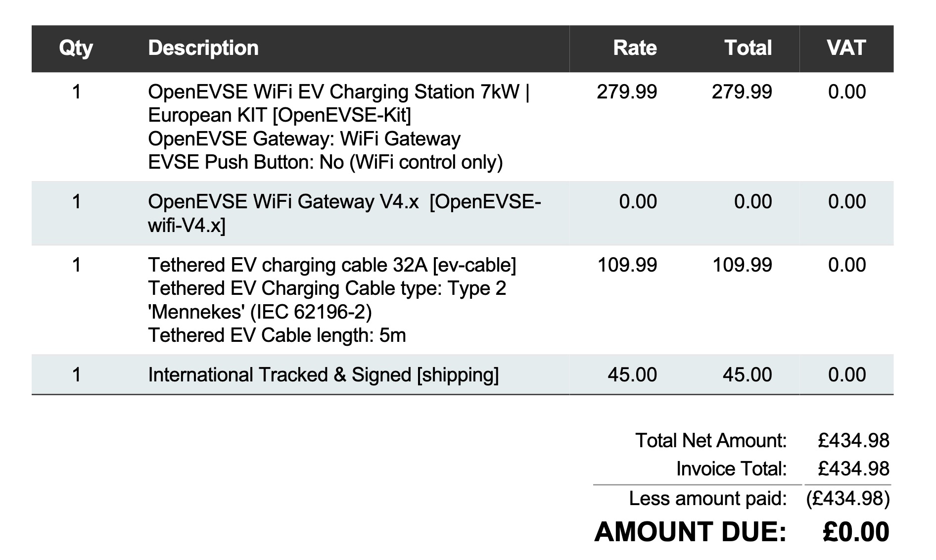
Task: Click the Tethered EV Cable length: 5m text
Action: point(277,335)
